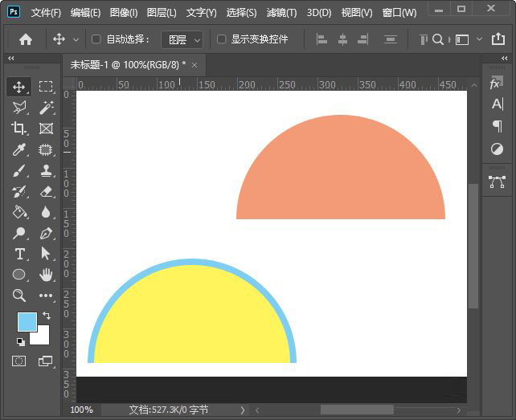The image size is (516, 420).
Task: Align left edges of layers
Action: click(321, 39)
